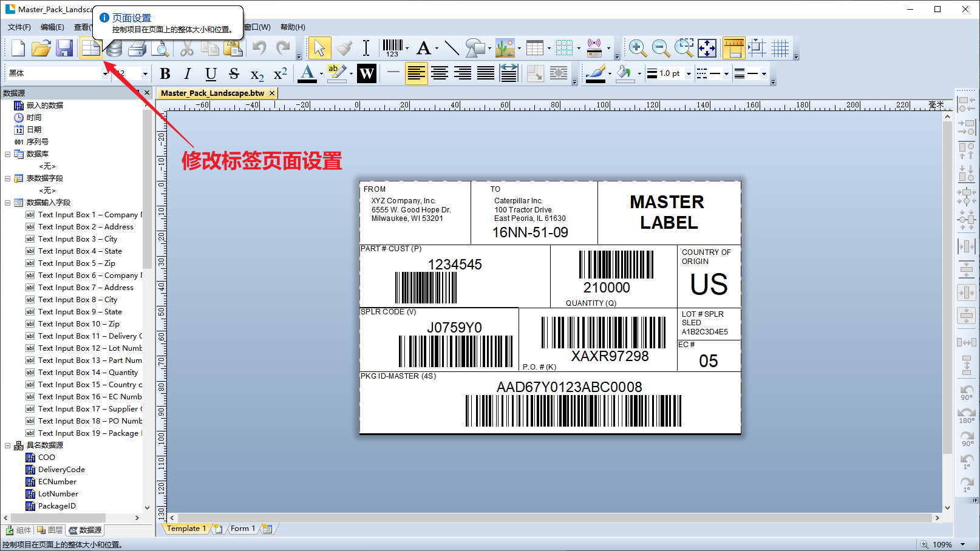Click the Rotate 180° icon in right panel
The image size is (980, 551).
pos(966,414)
